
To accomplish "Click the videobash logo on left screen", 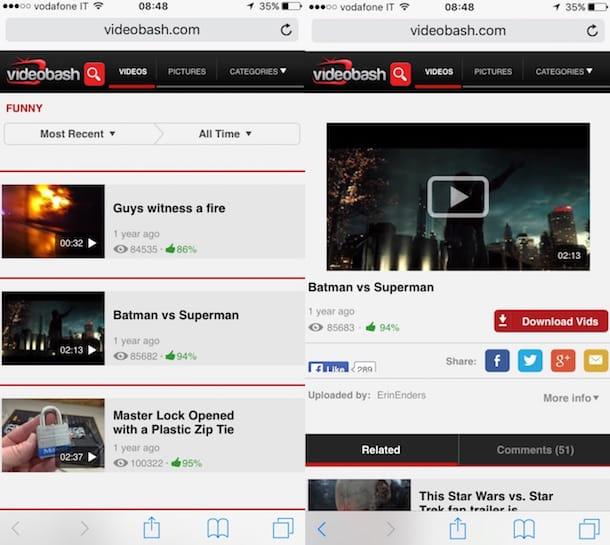I will (x=43, y=72).
